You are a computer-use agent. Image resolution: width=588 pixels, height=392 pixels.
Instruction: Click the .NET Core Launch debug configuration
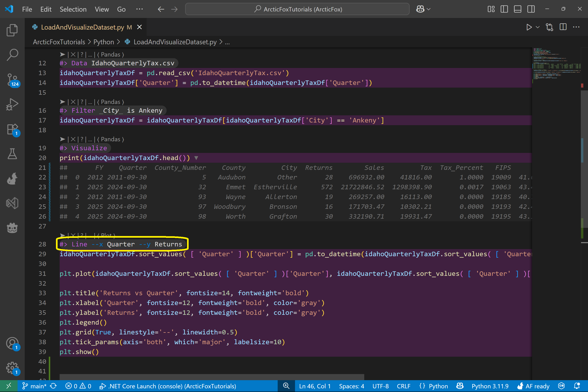pos(167,386)
